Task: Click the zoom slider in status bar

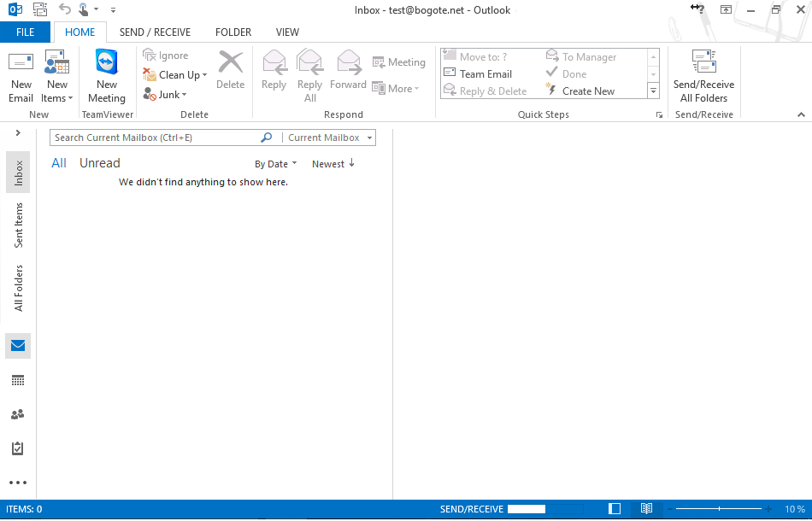Action: [x=720, y=509]
